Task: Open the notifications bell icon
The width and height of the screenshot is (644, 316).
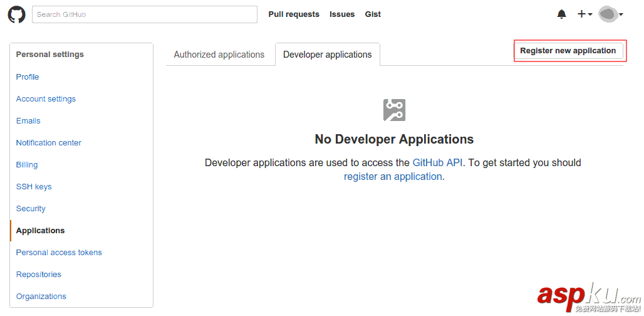Action: [x=561, y=14]
